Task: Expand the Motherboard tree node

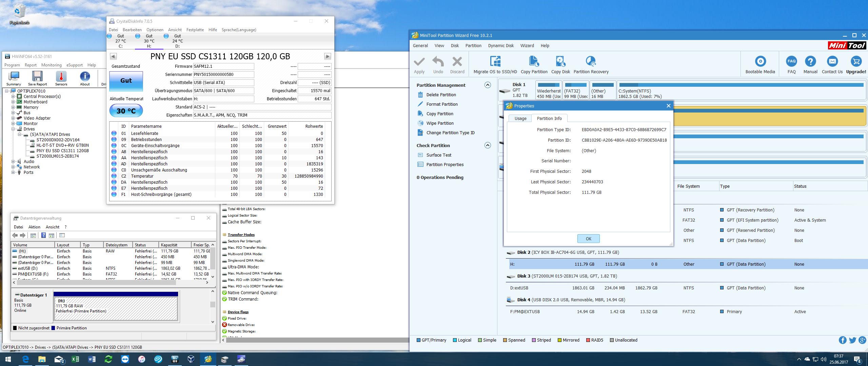Action: tap(13, 102)
